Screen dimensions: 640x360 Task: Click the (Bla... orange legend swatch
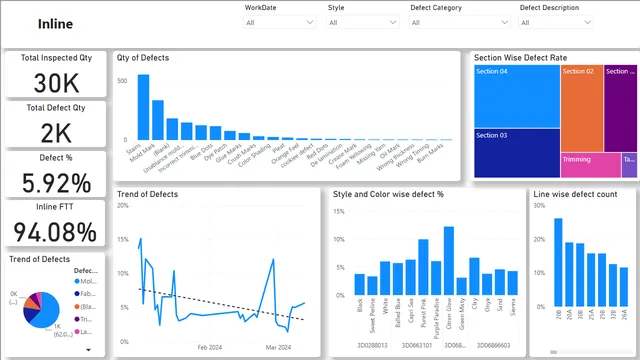[x=77, y=307]
